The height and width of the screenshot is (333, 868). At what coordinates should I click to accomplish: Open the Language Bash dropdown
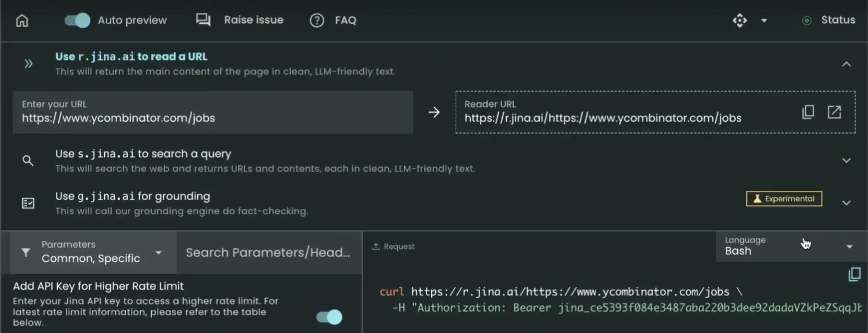tap(791, 247)
